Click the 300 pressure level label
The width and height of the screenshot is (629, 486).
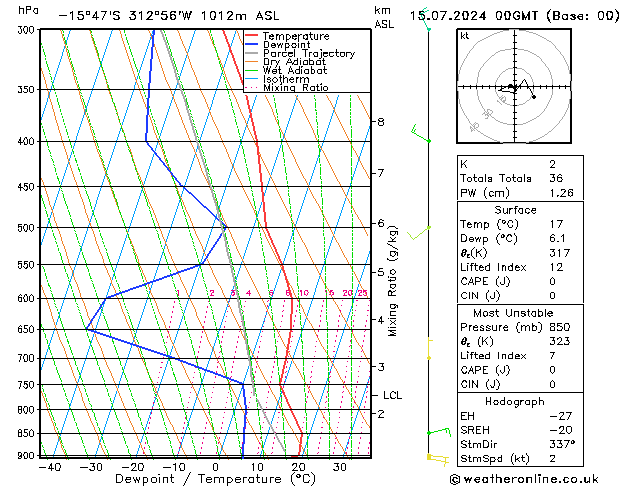[28, 30]
